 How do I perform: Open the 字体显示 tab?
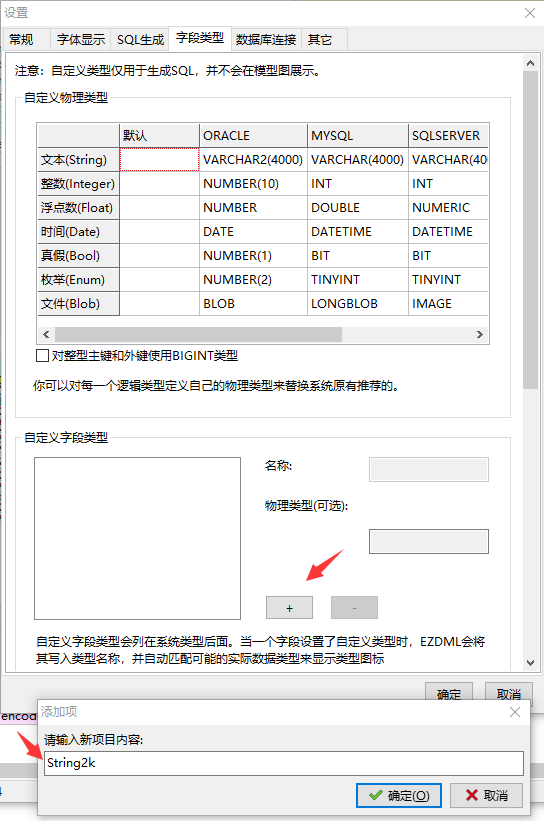81,40
